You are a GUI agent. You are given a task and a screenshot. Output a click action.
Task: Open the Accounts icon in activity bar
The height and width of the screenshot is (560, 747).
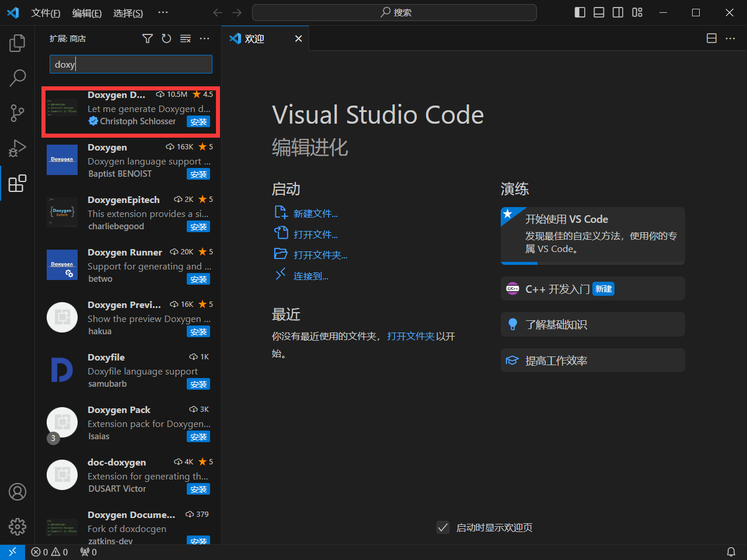pos(18,492)
